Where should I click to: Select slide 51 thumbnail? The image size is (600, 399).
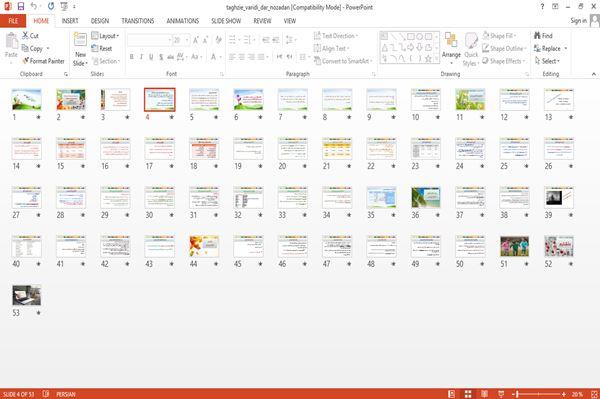[515, 246]
